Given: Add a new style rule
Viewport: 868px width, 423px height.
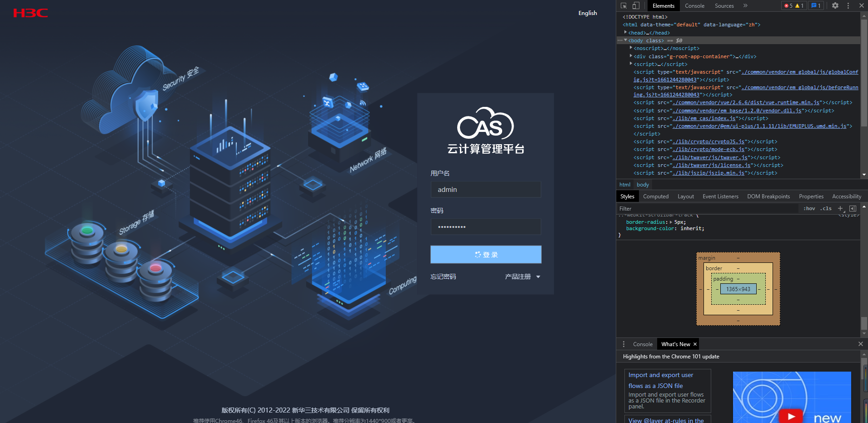Looking at the screenshot, I should [840, 208].
